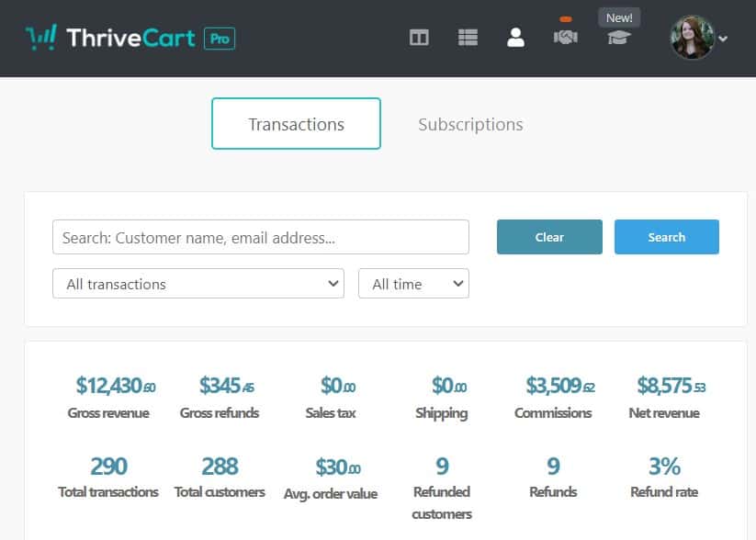Click the Commissions label
Screen dimensions: 756x540
coord(553,413)
